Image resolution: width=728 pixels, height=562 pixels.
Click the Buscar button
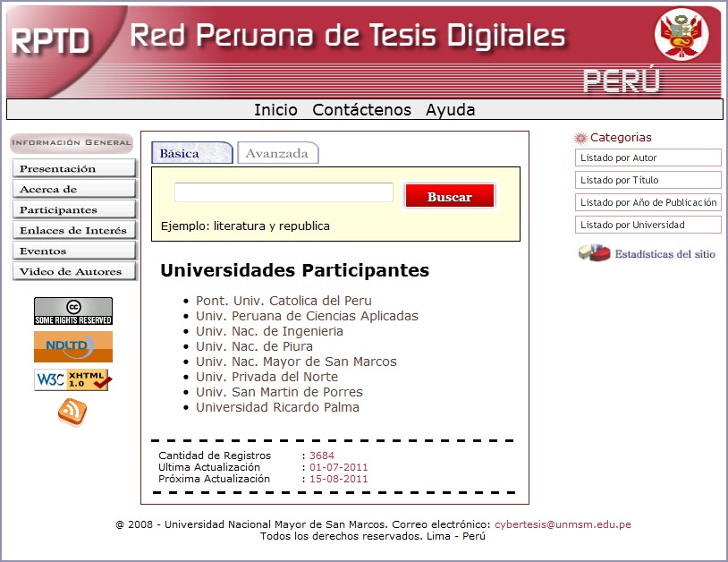tap(450, 195)
